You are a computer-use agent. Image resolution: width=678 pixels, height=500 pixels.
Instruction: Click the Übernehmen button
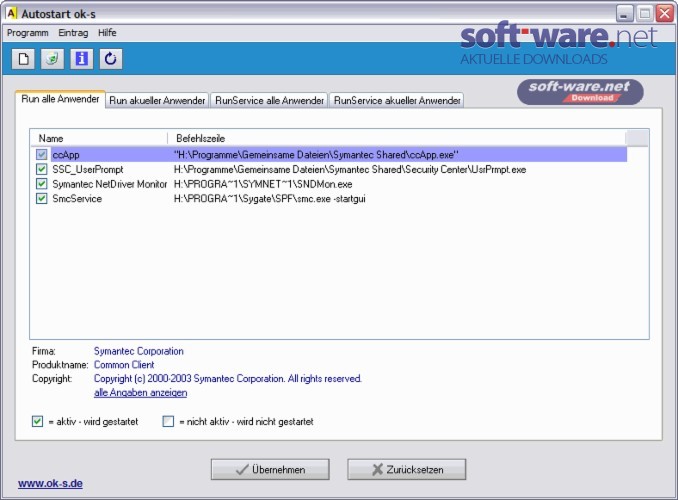click(270, 469)
